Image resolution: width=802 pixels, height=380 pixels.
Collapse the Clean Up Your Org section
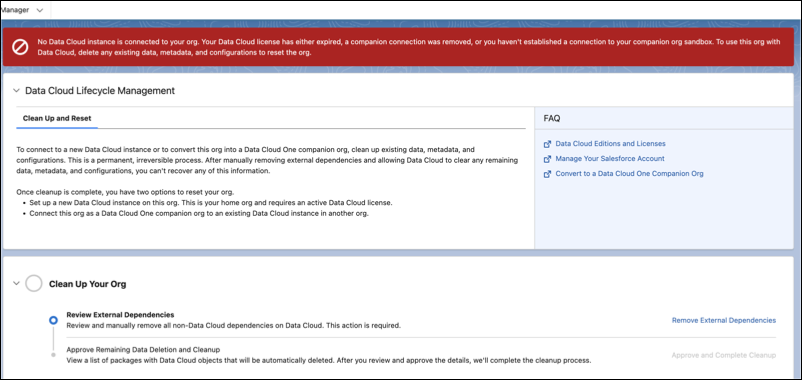16,283
